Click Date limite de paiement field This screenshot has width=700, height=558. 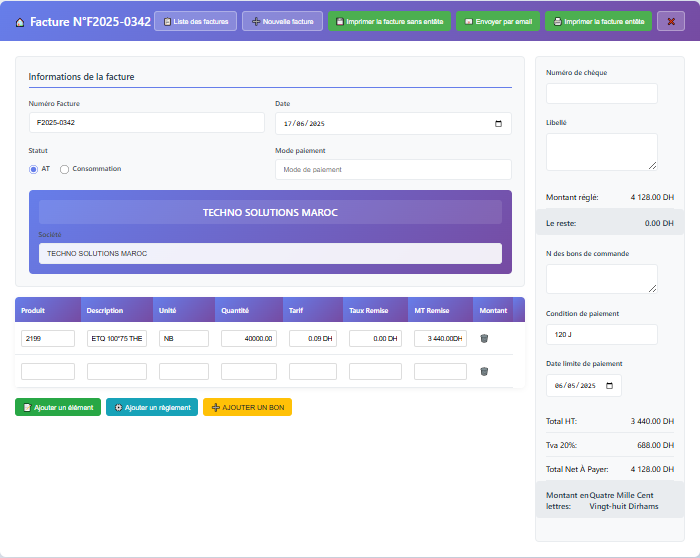pyautogui.click(x=583, y=386)
